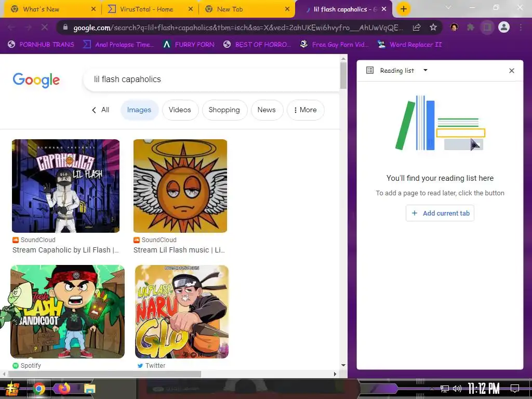Click the lil flash capaholics search box
Screen dimensions: 532x399
point(211,79)
